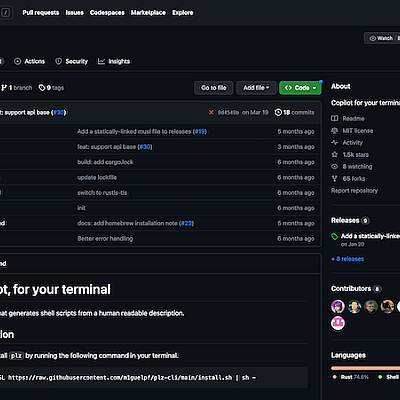Click the Insights graph icon

[101, 61]
